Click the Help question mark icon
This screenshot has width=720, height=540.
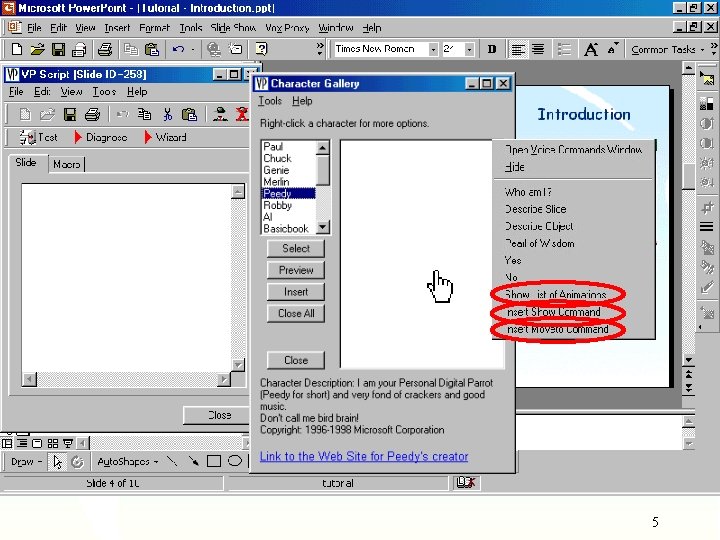[261, 49]
